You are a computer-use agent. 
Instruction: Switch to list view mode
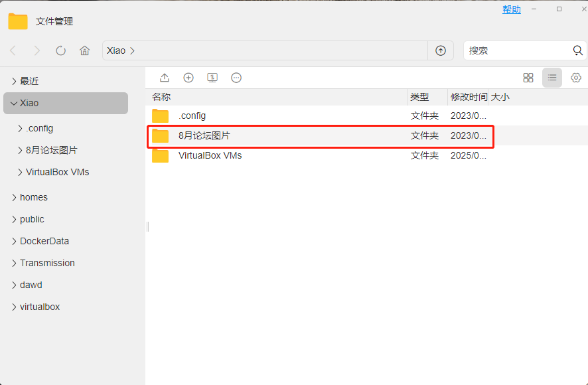click(552, 78)
